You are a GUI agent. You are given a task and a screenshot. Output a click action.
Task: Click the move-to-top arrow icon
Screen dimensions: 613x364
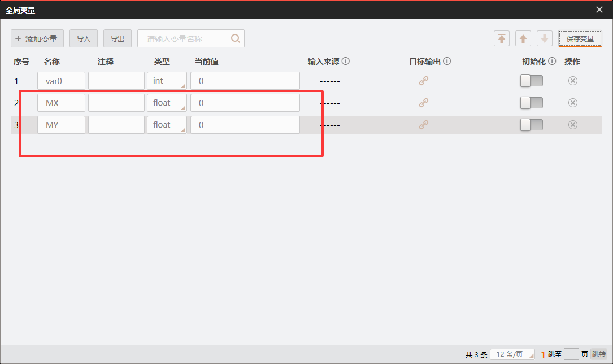point(502,39)
